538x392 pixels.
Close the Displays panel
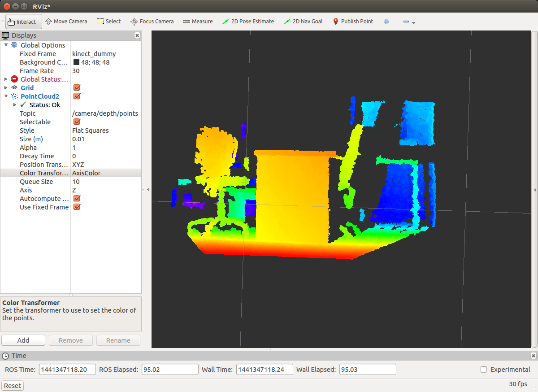click(137, 35)
